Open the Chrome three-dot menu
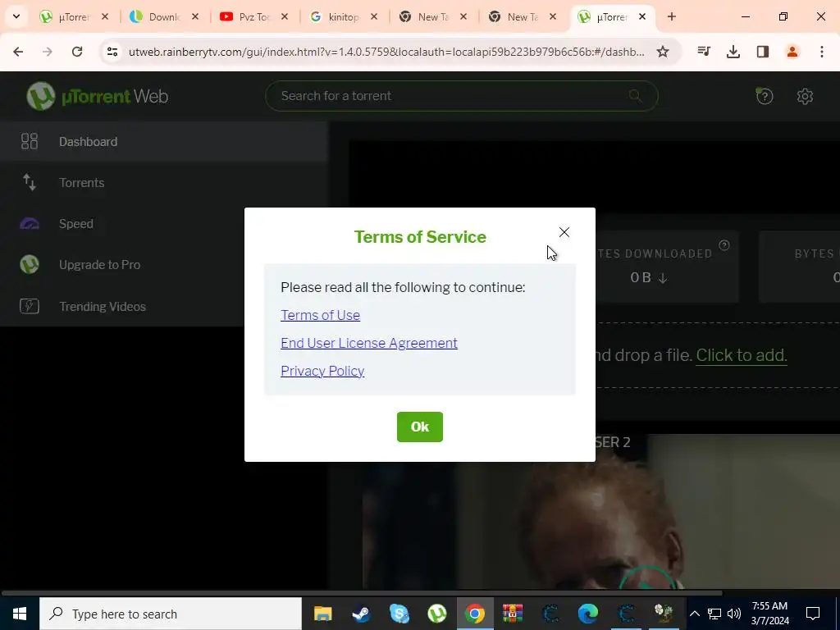This screenshot has width=840, height=630. (x=822, y=52)
